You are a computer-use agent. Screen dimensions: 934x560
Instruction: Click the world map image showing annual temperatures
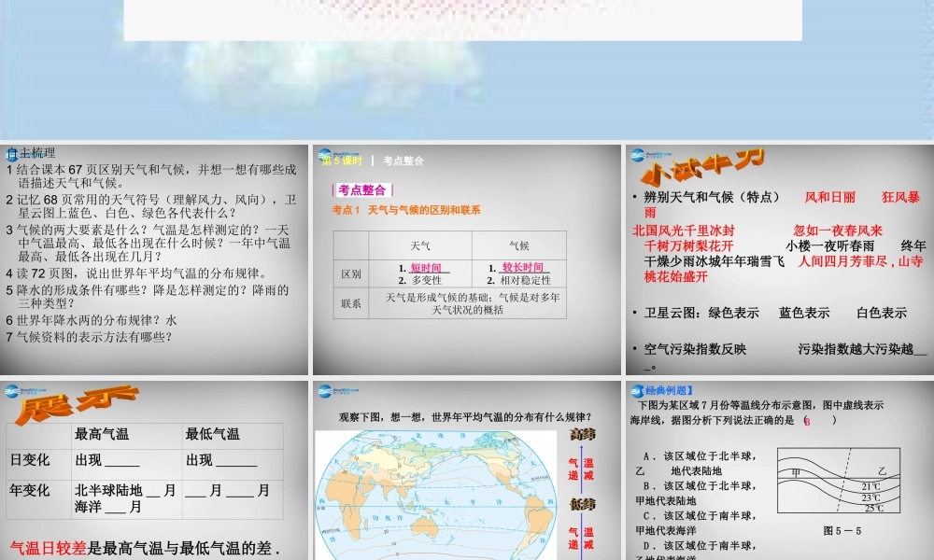(435, 495)
